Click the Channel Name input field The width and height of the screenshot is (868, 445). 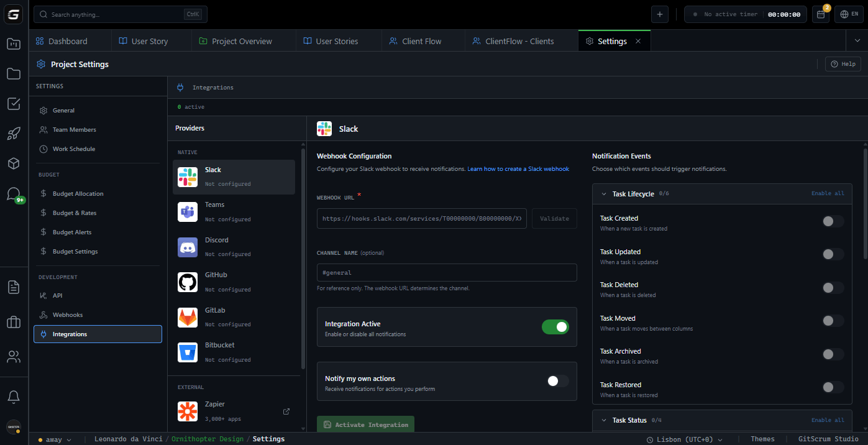[446, 272]
